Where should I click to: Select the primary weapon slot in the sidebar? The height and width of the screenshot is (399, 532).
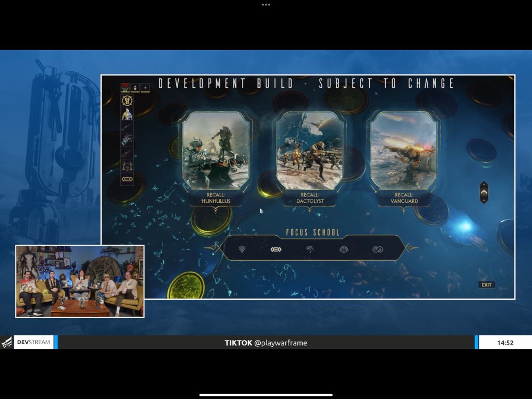click(127, 127)
